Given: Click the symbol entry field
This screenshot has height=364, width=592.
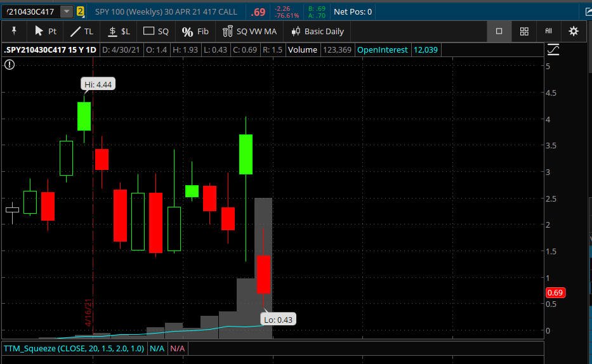Looking at the screenshot, I should tap(32, 11).
